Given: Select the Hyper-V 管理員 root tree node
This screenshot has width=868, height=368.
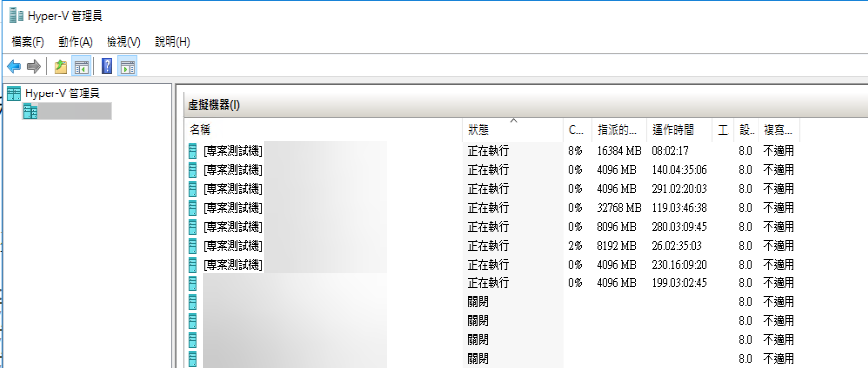Looking at the screenshot, I should (x=54, y=92).
